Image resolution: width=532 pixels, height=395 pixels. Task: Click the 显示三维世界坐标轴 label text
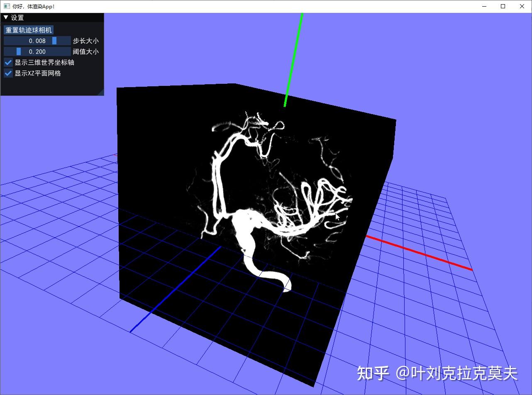click(x=44, y=62)
